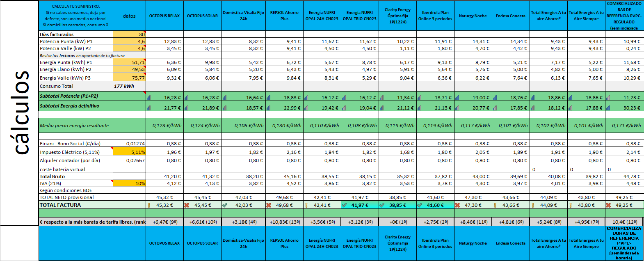Click the '+10,83€ (13º)' ranking cell
The image size is (644, 261).
click(284, 222)
